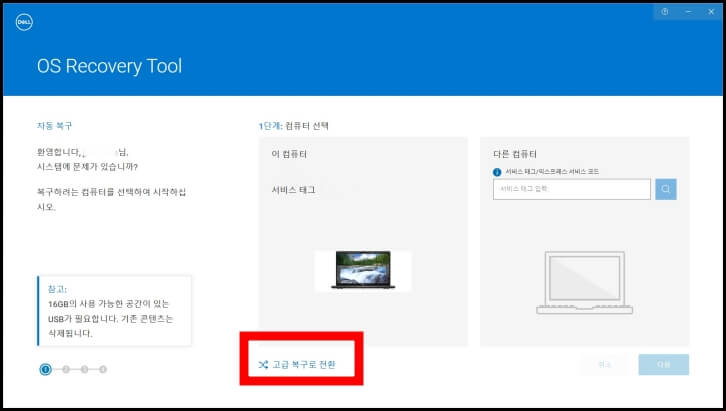Click the laptop photo thumbnail in 이 컴퓨터
726x411 pixels.
click(363, 271)
